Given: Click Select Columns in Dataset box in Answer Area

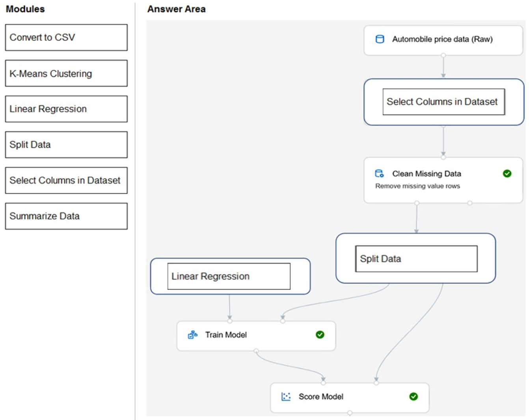Looking at the screenshot, I should [x=443, y=102].
